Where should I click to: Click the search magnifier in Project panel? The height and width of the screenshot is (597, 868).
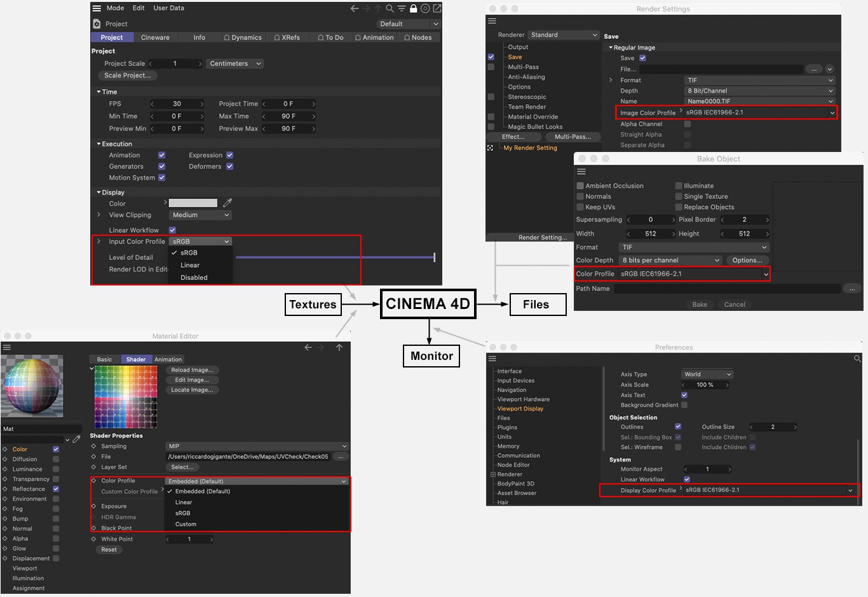click(x=390, y=8)
